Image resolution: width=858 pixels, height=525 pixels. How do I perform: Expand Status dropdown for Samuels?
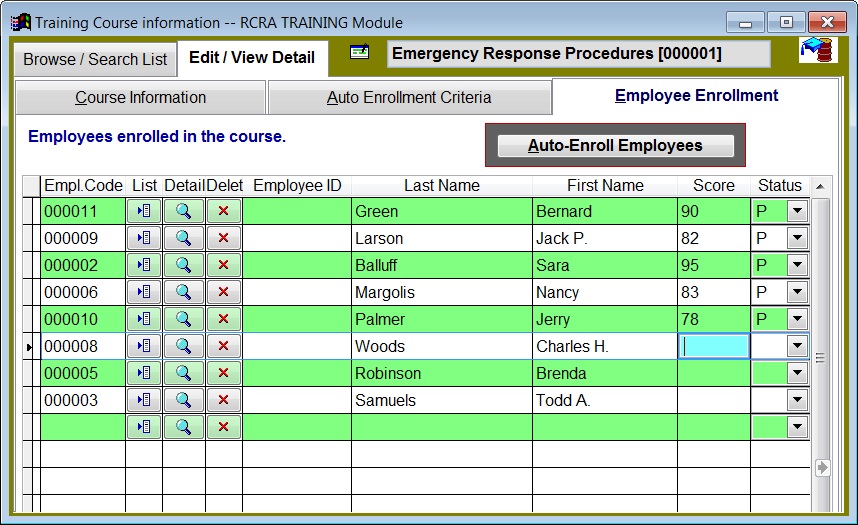pos(797,400)
